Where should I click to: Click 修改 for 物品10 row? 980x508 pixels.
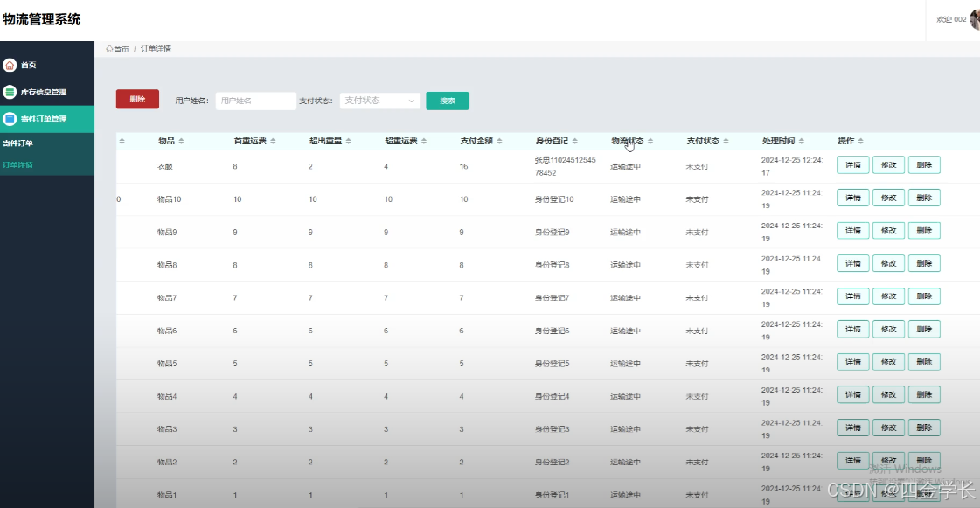(889, 198)
